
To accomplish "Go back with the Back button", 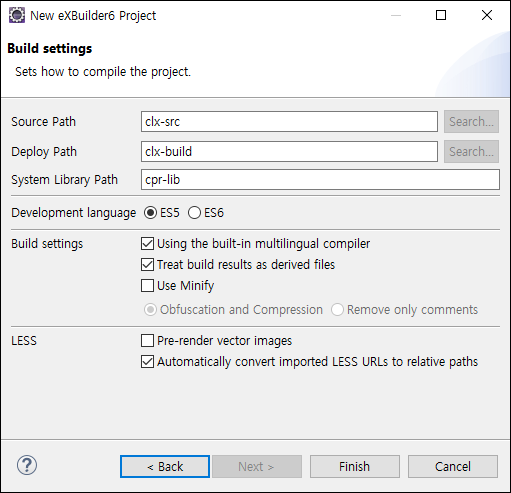I will click(165, 466).
